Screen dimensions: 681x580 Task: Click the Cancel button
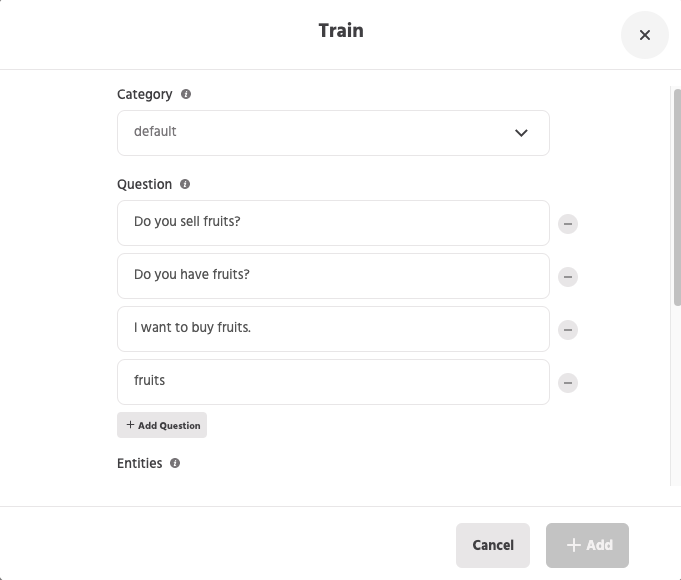(493, 545)
